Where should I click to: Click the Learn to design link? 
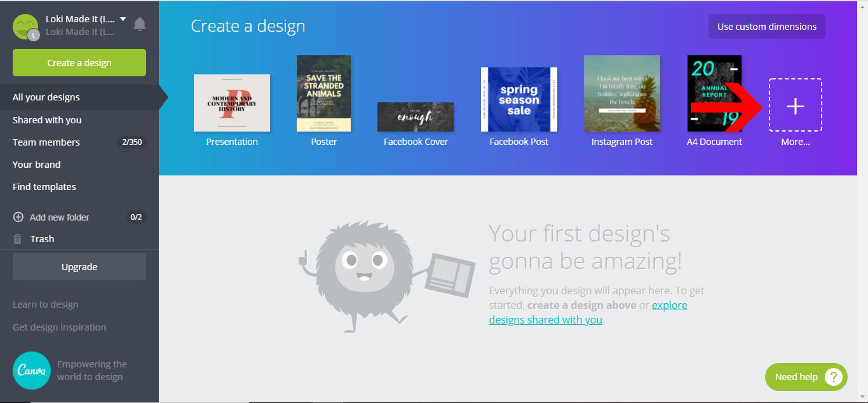[45, 304]
